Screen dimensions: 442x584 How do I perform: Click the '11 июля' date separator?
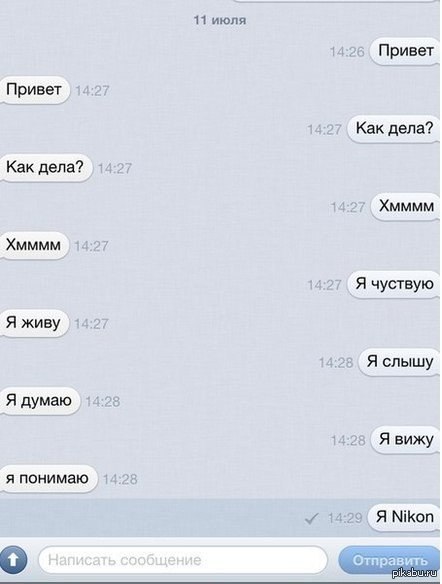click(220, 20)
